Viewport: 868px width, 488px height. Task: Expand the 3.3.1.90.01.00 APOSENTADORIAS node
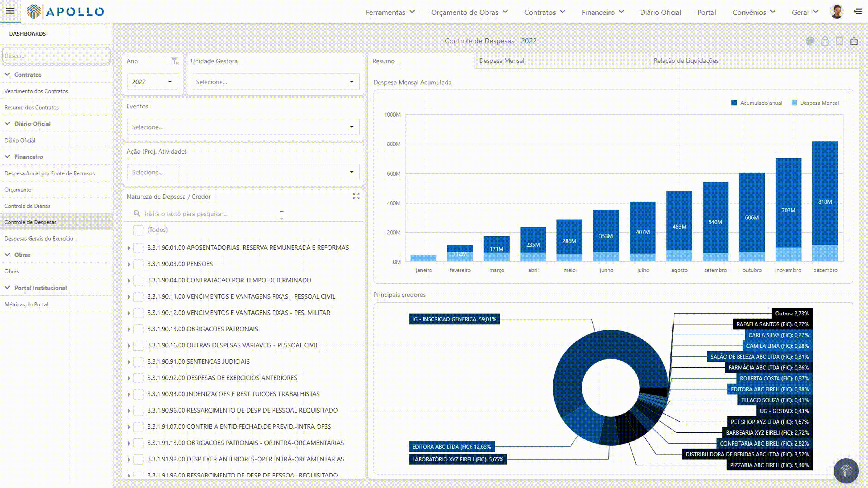point(129,248)
